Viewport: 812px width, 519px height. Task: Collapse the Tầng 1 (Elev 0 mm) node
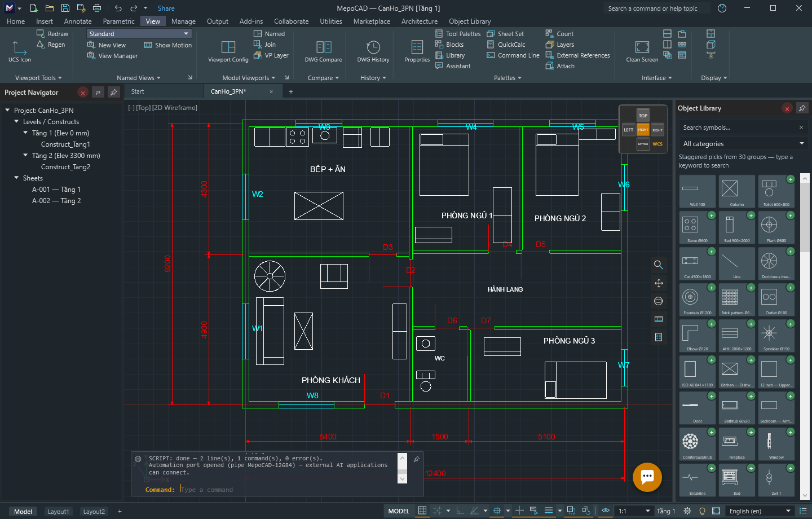point(25,133)
